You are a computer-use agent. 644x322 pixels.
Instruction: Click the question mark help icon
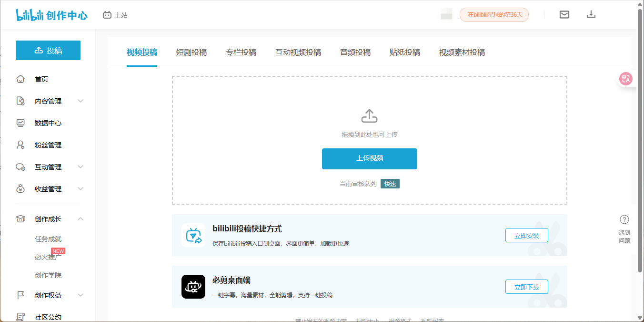pyautogui.click(x=624, y=219)
